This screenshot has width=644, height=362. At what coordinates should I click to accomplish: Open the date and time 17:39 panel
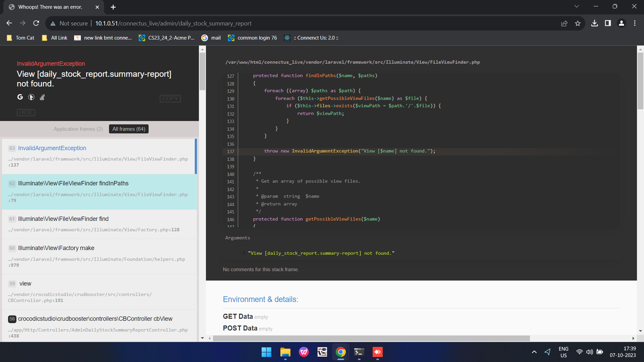[623, 352]
